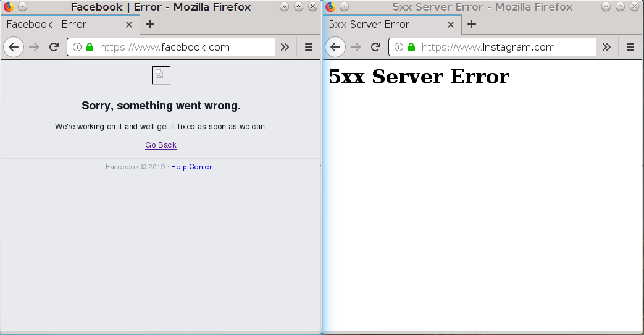
Task: Maximize the Facebook Firefox window
Action: (299, 7)
